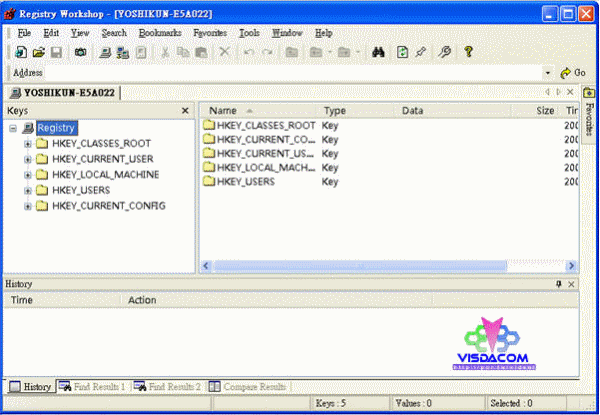The width and height of the screenshot is (600, 415).
Task: Expand the HKEY_CLASSES_ROOT tree node
Action: click(x=28, y=144)
